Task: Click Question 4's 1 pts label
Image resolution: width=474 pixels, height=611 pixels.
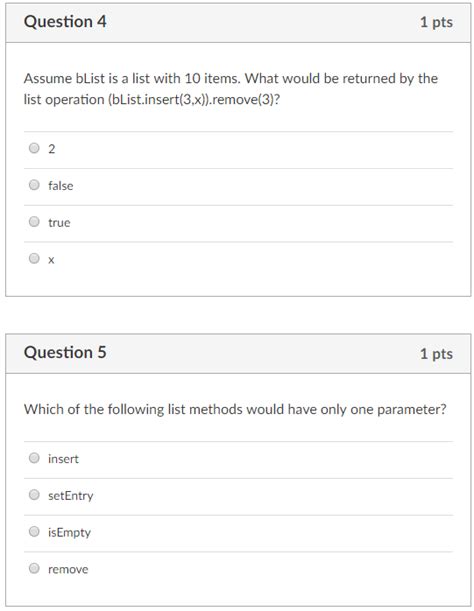Action: pos(436,22)
